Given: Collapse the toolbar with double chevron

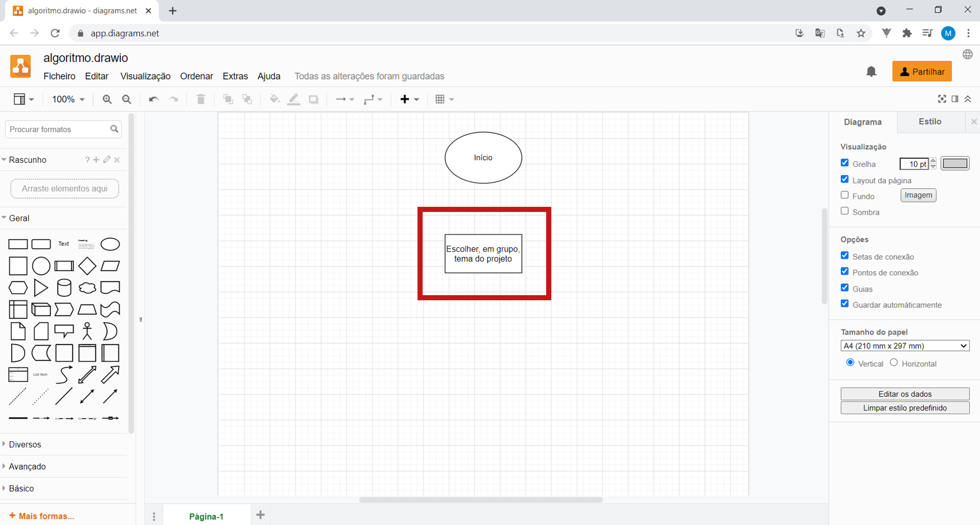Looking at the screenshot, I should (968, 99).
